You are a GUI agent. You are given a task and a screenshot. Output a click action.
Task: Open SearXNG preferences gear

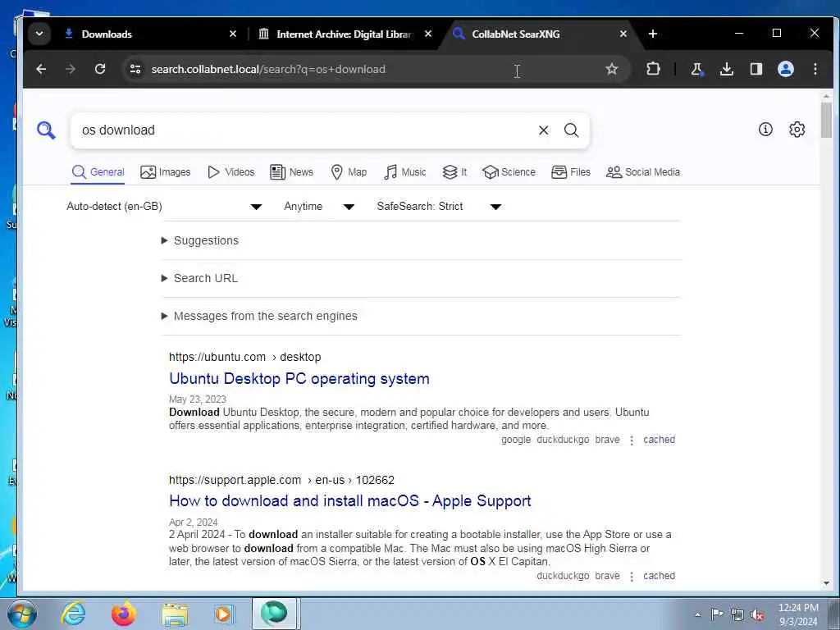[797, 129]
